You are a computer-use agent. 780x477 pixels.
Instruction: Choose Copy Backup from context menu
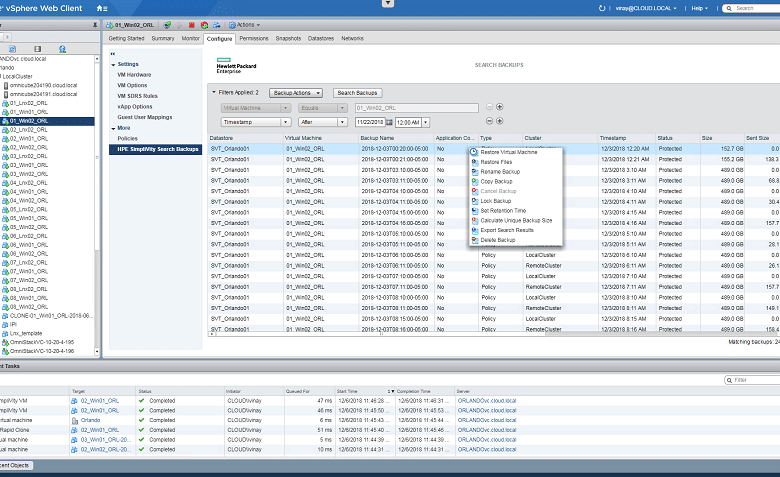coord(515,182)
